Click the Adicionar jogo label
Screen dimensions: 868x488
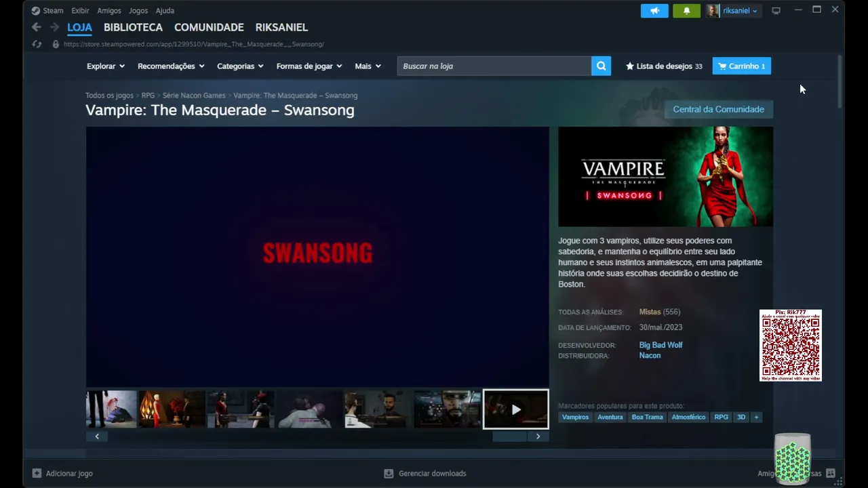69,473
